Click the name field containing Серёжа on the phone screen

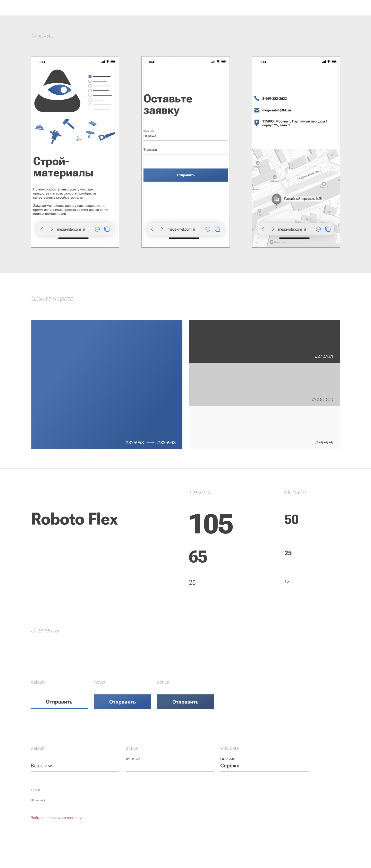[x=185, y=135]
